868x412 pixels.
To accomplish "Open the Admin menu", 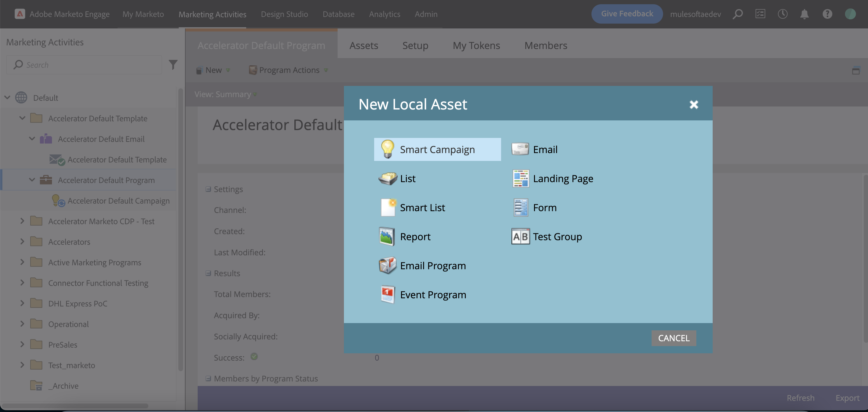I will (x=426, y=14).
